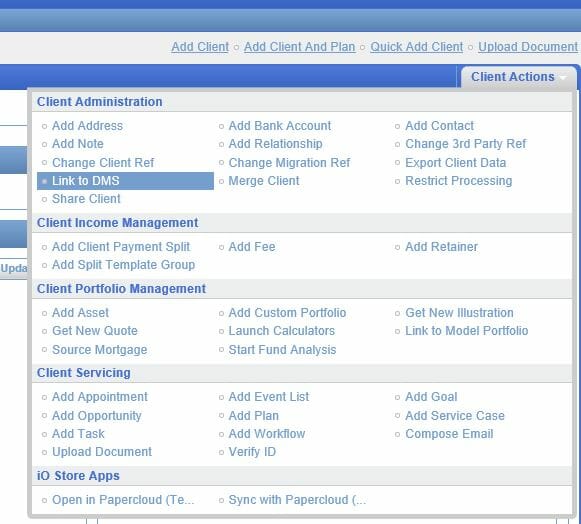581x524 pixels.
Task: Choose Add Note action
Action: [78, 144]
